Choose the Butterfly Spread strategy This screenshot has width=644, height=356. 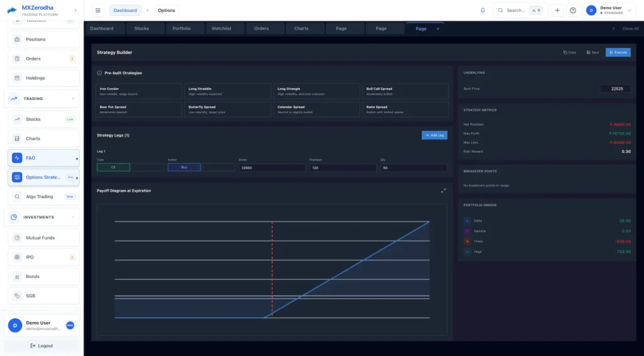point(228,109)
